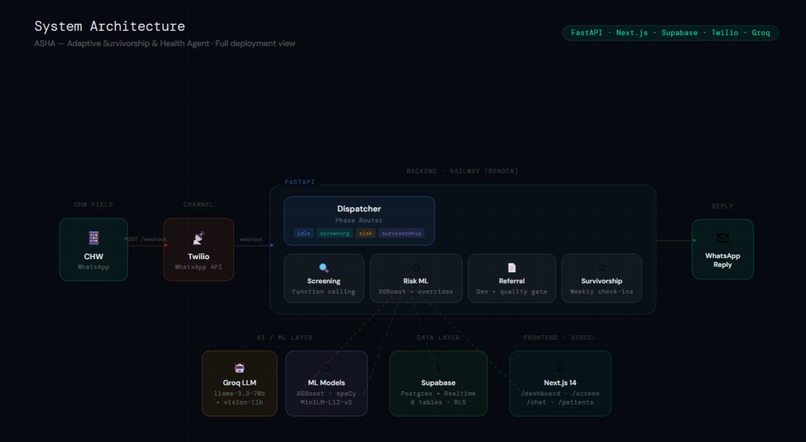Click the 'REPLY' section label
Viewport: 806px width, 442px height.
722,206
